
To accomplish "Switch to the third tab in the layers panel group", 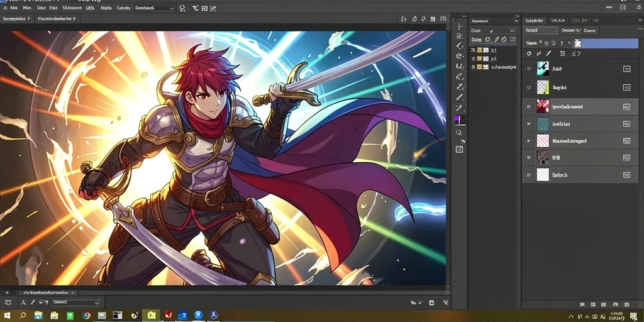I will pos(579,19).
